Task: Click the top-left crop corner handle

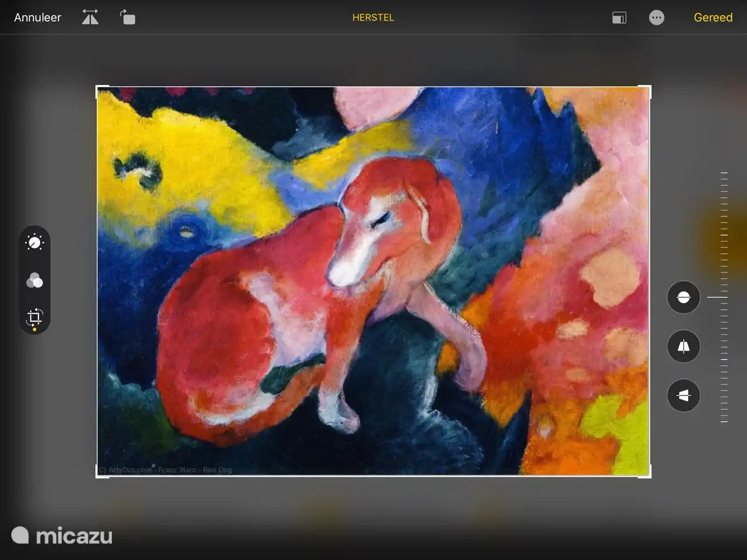Action: click(97, 87)
